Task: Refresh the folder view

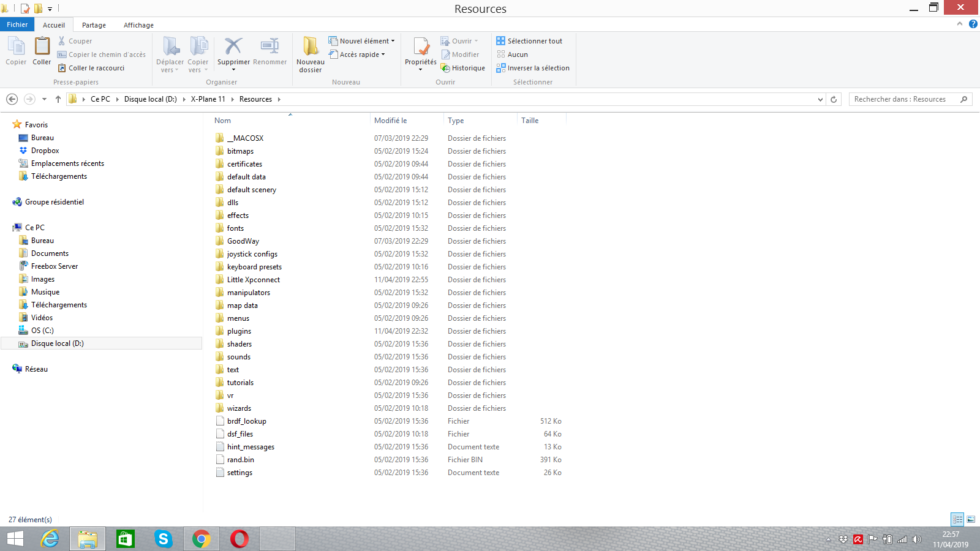Action: coord(834,99)
